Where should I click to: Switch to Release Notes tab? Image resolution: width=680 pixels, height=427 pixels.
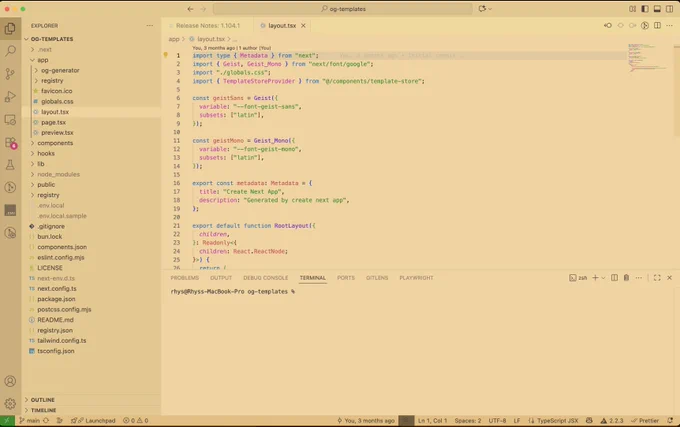point(208,26)
